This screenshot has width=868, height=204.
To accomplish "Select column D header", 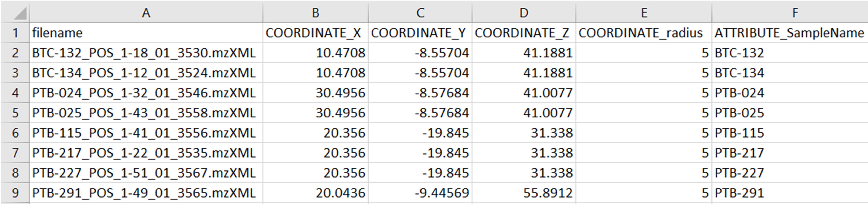I will (524, 13).
